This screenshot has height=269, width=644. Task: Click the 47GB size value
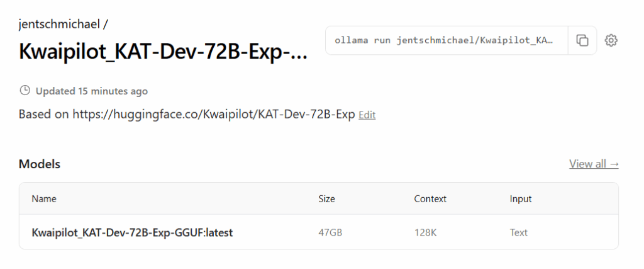330,232
